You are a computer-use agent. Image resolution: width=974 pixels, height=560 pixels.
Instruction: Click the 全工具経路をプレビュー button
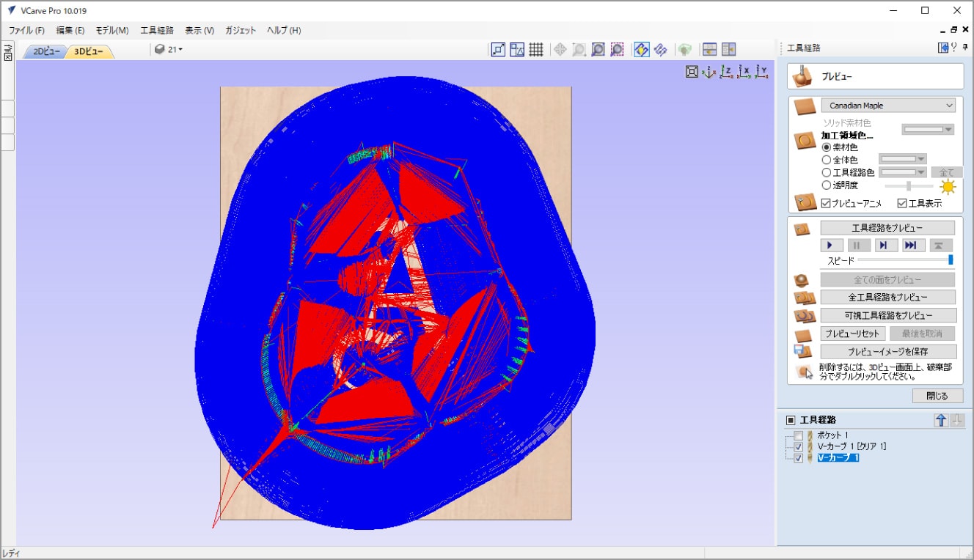coord(887,297)
